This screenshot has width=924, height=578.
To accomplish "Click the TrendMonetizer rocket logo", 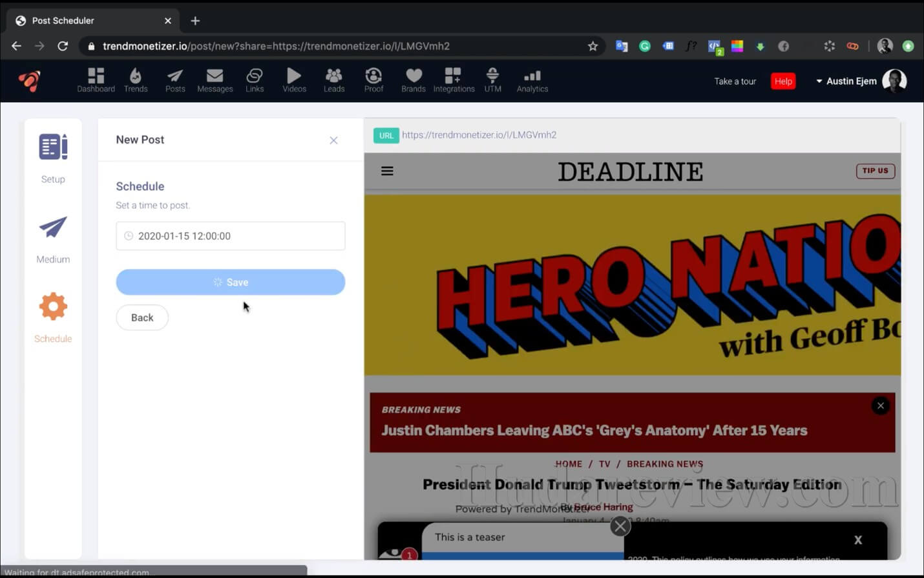I will tap(29, 81).
